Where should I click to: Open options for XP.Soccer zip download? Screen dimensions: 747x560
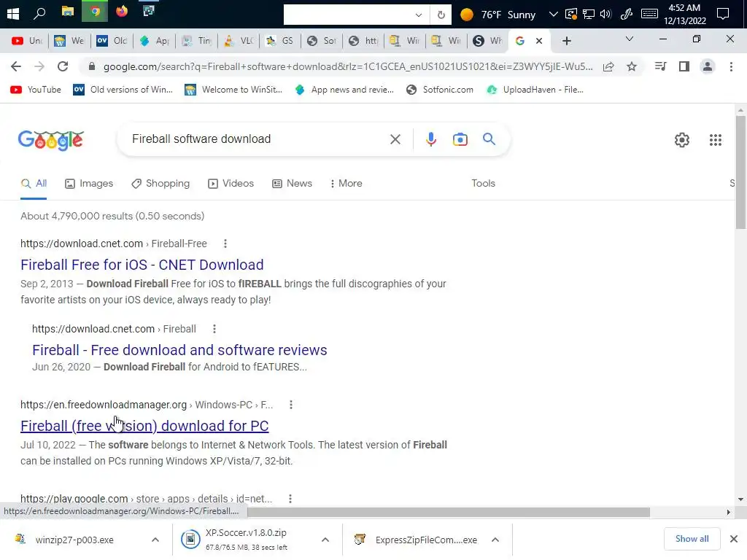(x=325, y=540)
